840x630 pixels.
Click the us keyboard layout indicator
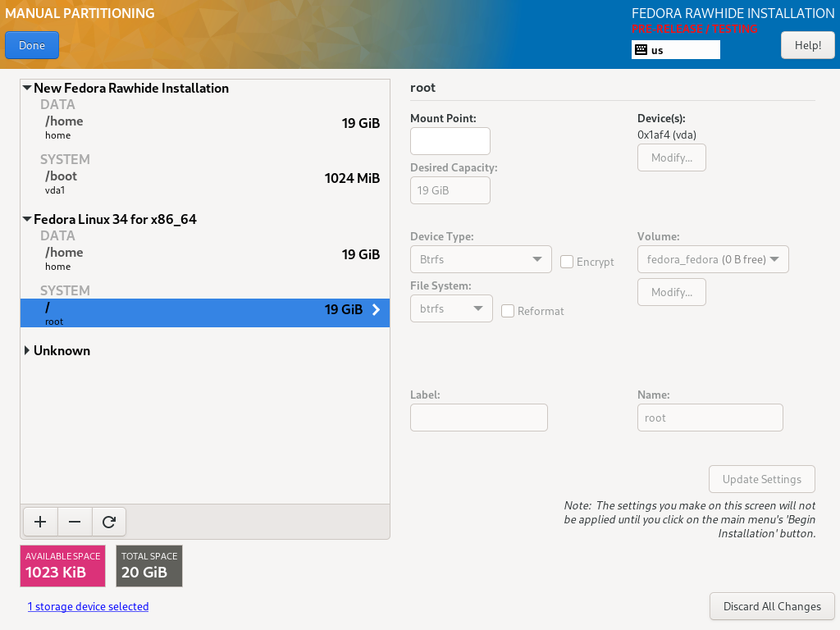click(x=676, y=50)
